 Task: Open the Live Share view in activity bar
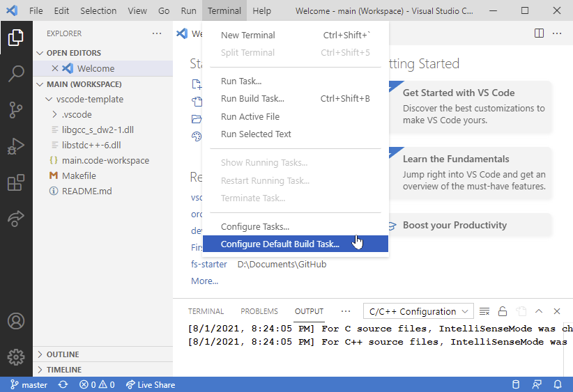(x=16, y=218)
